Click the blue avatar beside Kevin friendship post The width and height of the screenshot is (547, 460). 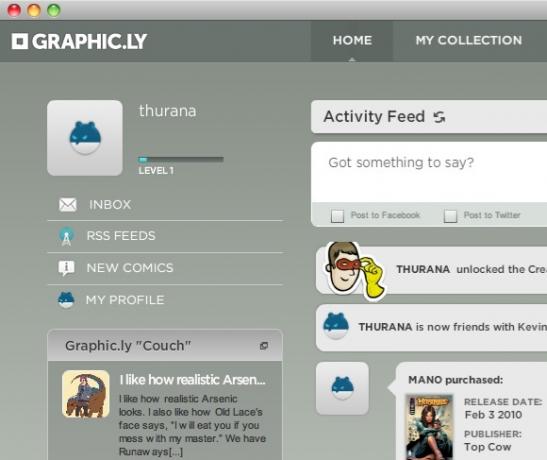pos(336,326)
